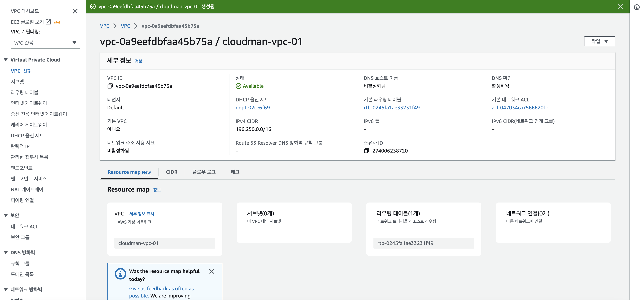Collapse the 보안 sidebar section
This screenshot has width=644, height=300.
[x=6, y=215]
